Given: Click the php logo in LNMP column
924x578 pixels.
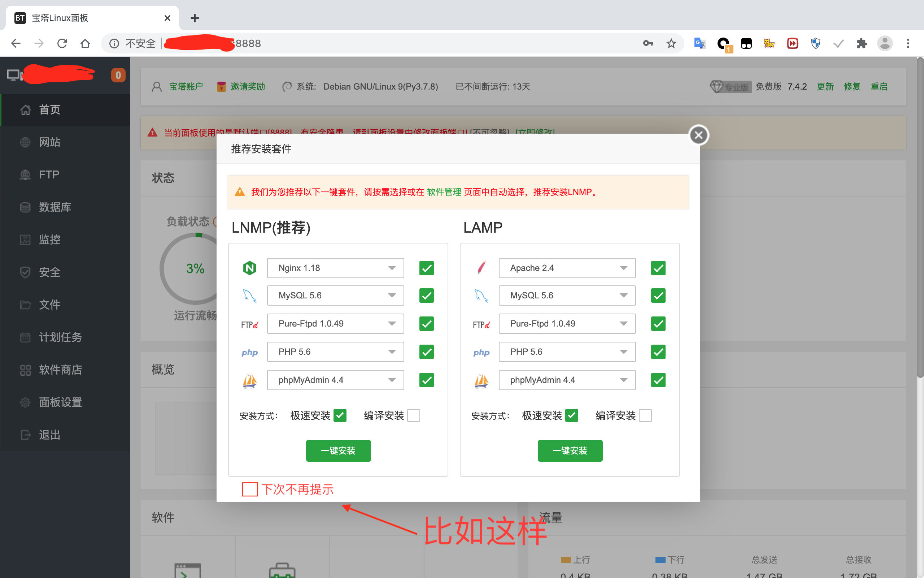Looking at the screenshot, I should coord(250,353).
